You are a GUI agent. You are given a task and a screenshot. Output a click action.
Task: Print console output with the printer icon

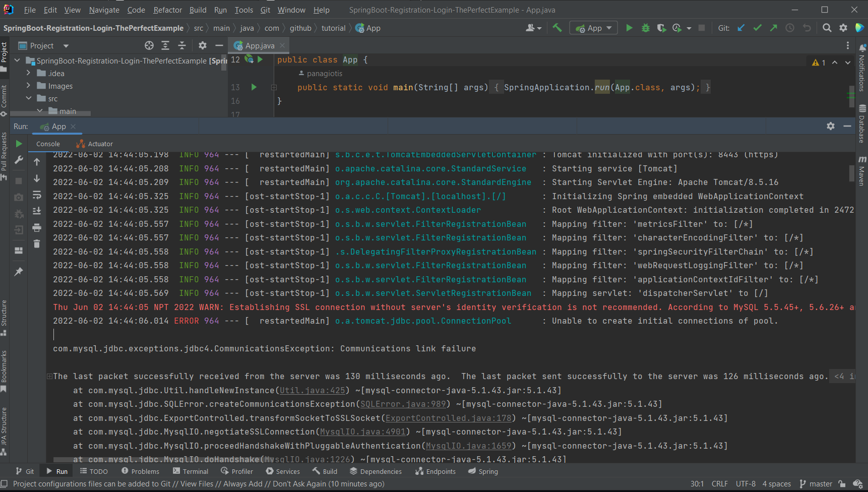(36, 228)
